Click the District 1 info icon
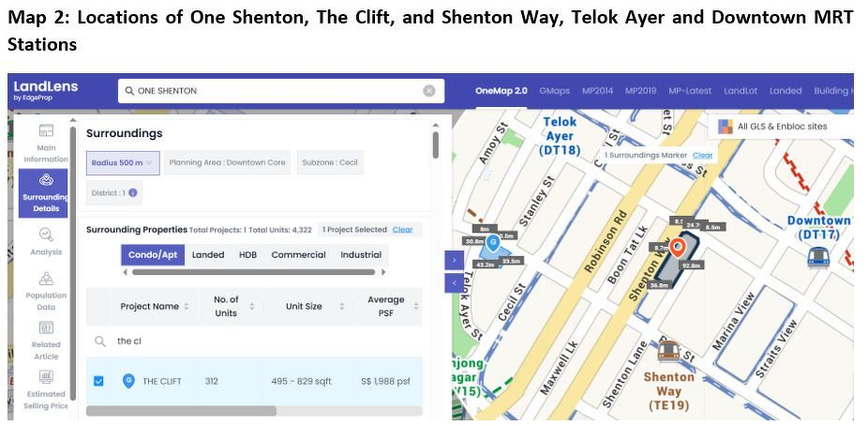The height and width of the screenshot is (426, 868). point(133,193)
